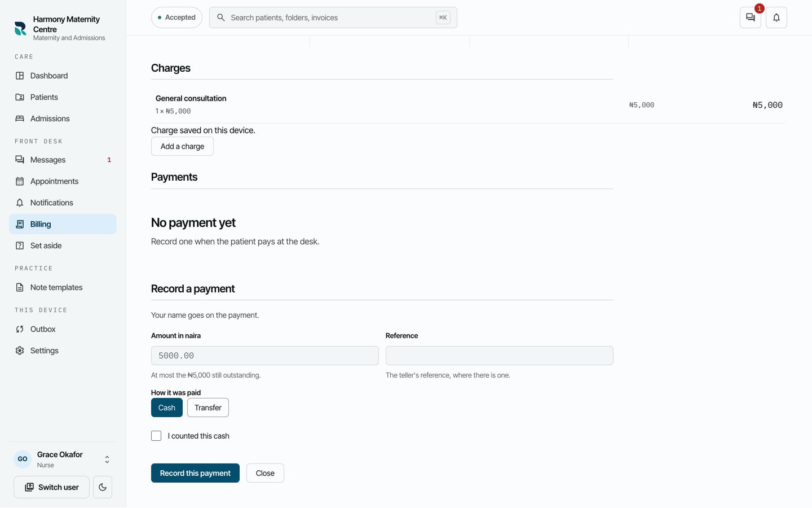812x508 pixels.
Task: Toggle dark mode with the moon icon
Action: coord(103,487)
